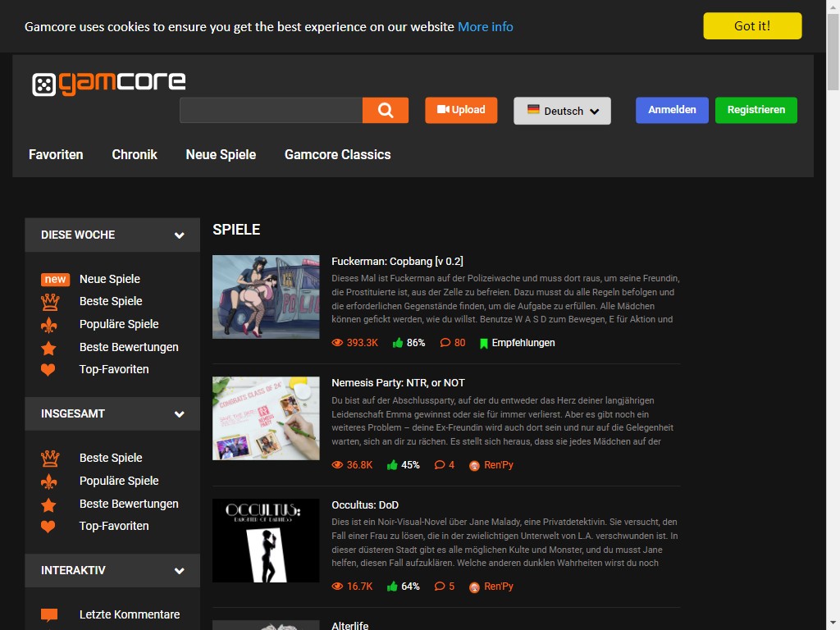Click heart icon under Insgesamt

pyautogui.click(x=48, y=527)
